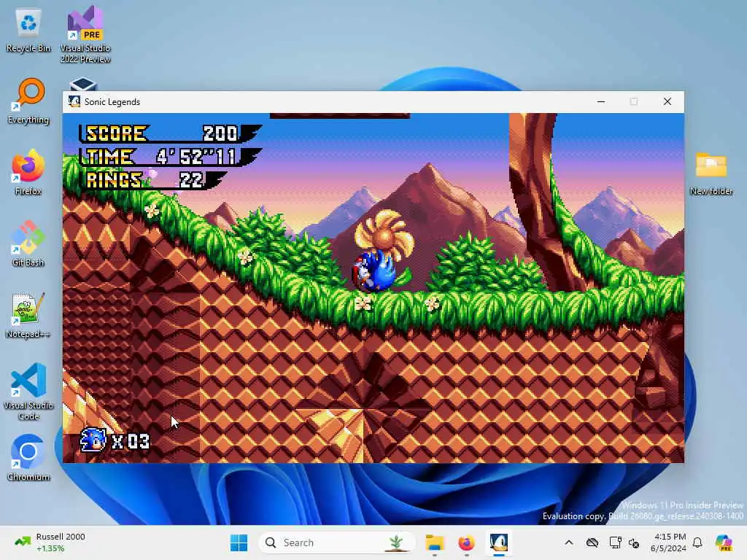Open Firefox from the taskbar
747x560 pixels.
coord(466,542)
